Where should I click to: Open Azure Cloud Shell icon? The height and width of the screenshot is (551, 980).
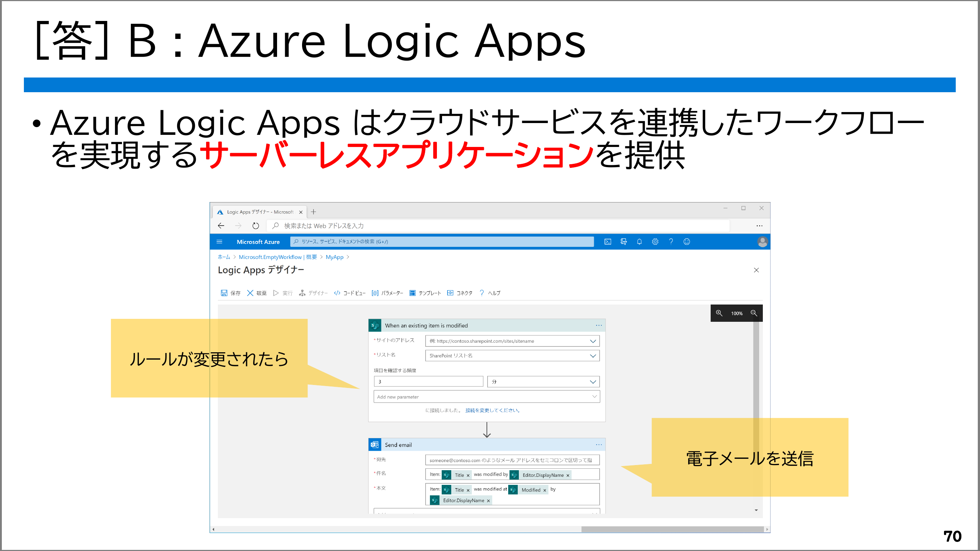point(607,241)
